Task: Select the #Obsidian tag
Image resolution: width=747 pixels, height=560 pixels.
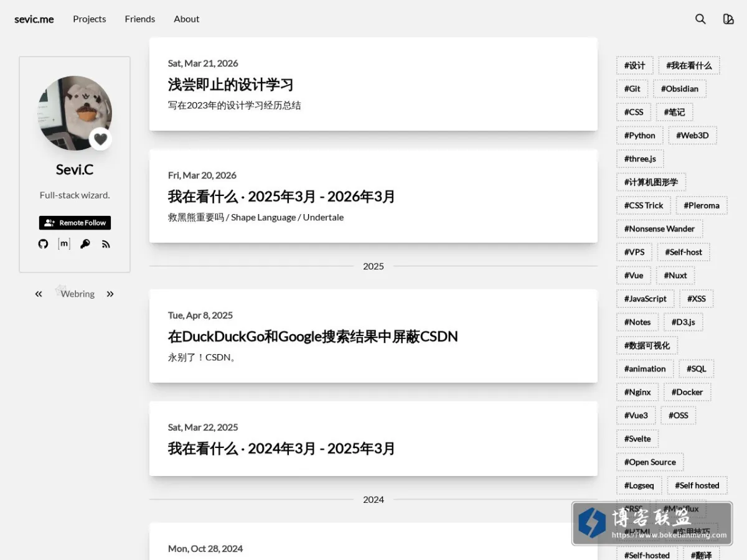Action: (x=680, y=89)
